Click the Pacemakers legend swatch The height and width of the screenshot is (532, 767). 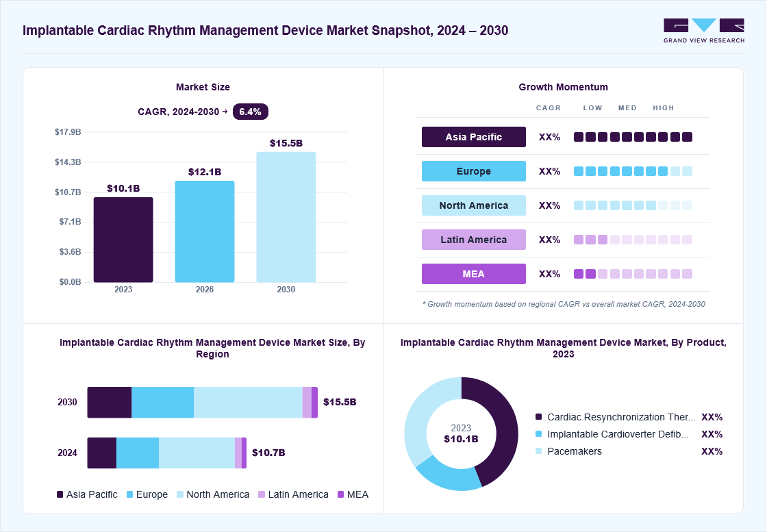pyautogui.click(x=538, y=451)
